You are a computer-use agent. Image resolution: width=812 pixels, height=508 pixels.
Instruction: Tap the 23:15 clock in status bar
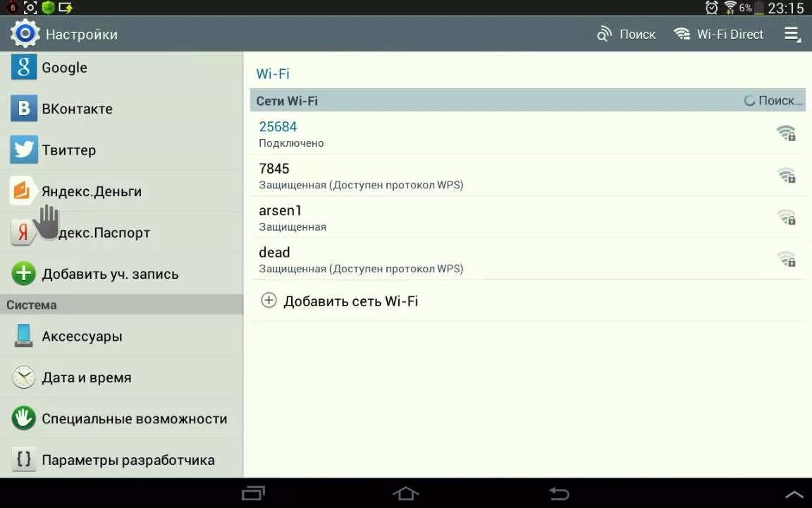tap(786, 8)
